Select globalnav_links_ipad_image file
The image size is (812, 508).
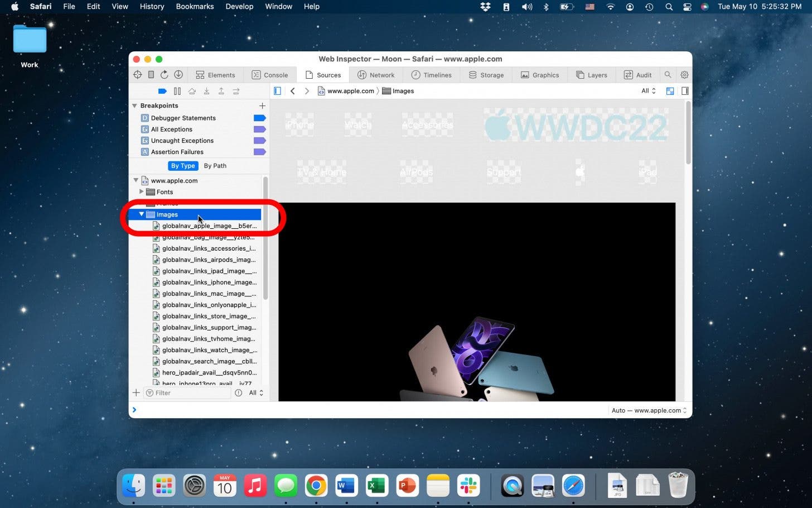(x=205, y=271)
